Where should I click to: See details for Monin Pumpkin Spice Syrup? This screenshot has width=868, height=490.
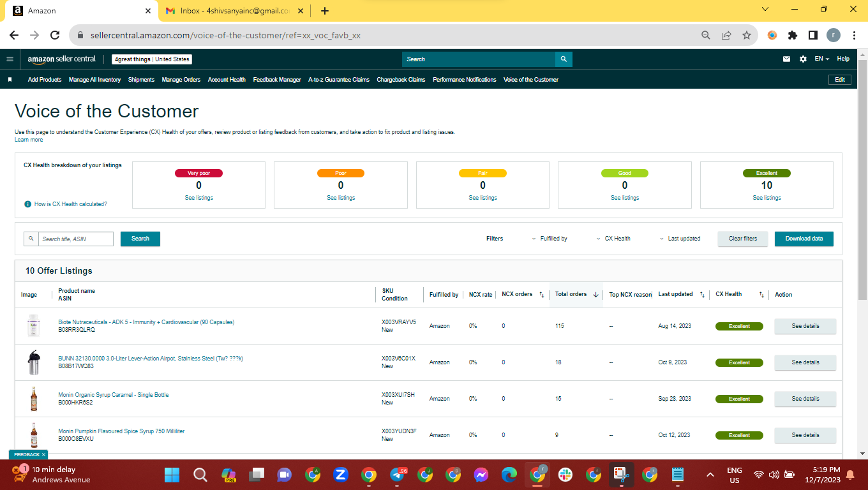pos(805,435)
